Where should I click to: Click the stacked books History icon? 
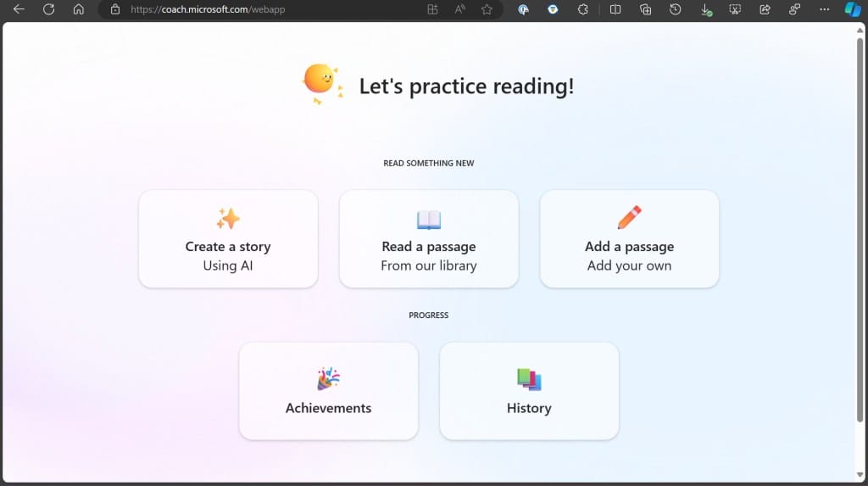[528, 379]
